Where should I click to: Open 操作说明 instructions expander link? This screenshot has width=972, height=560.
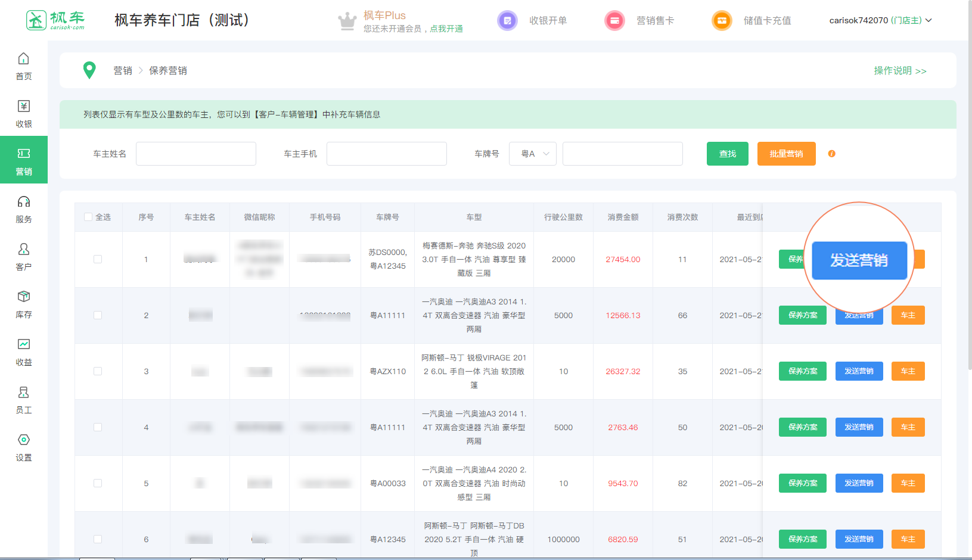pyautogui.click(x=899, y=71)
